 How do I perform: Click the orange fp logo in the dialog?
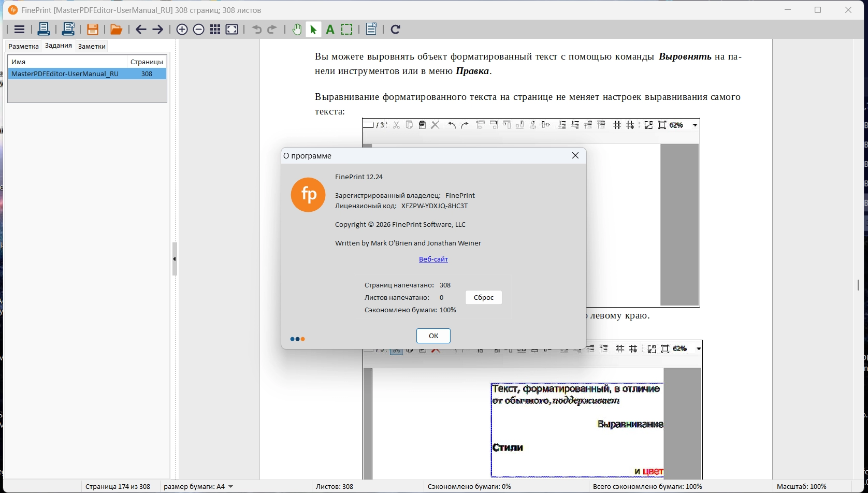tap(308, 195)
